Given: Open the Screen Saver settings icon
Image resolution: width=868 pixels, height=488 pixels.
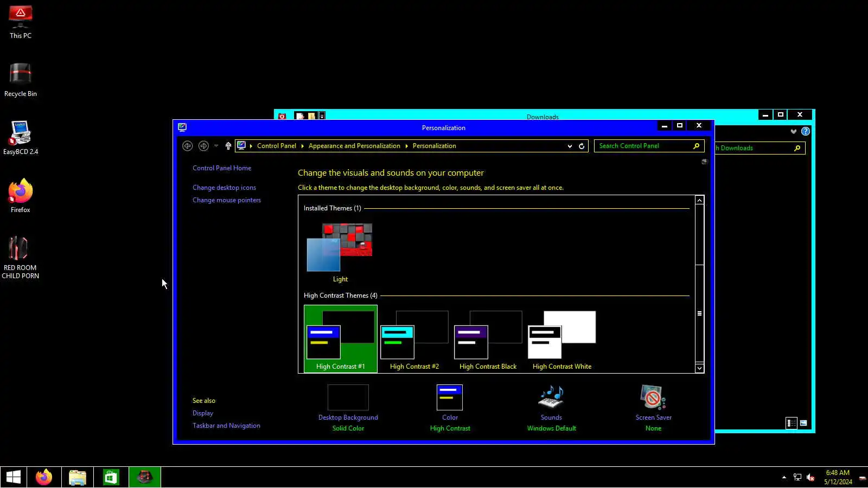Looking at the screenshot, I should [x=653, y=397].
